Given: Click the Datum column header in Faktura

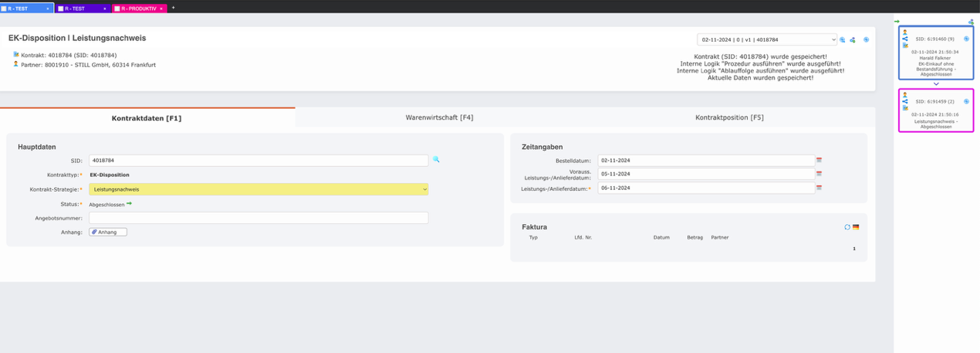Looking at the screenshot, I should [661, 238].
